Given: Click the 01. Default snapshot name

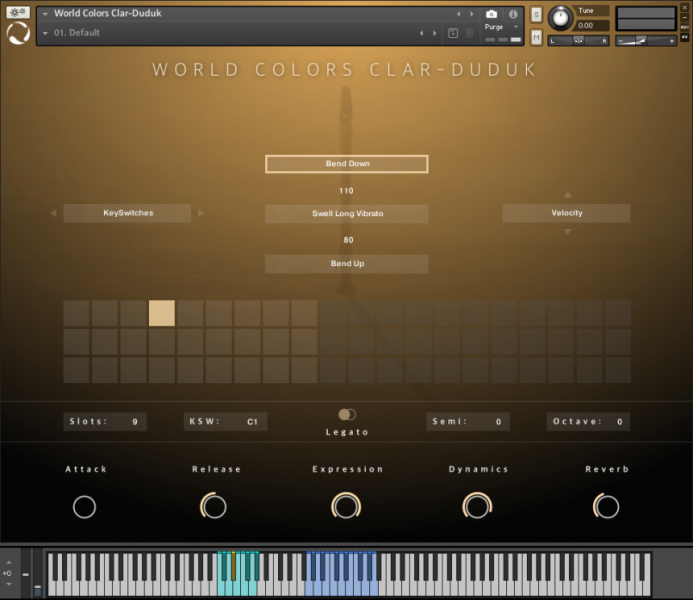Looking at the screenshot, I should click(x=76, y=33).
